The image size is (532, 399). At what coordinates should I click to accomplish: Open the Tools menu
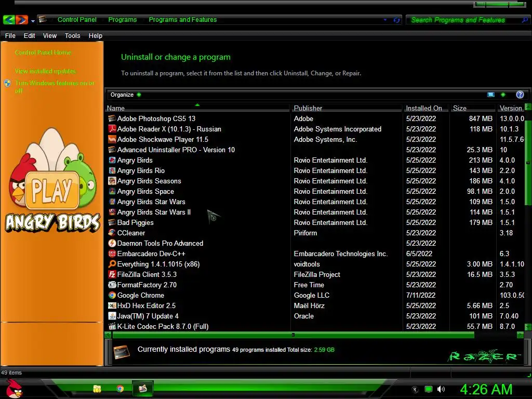(72, 36)
